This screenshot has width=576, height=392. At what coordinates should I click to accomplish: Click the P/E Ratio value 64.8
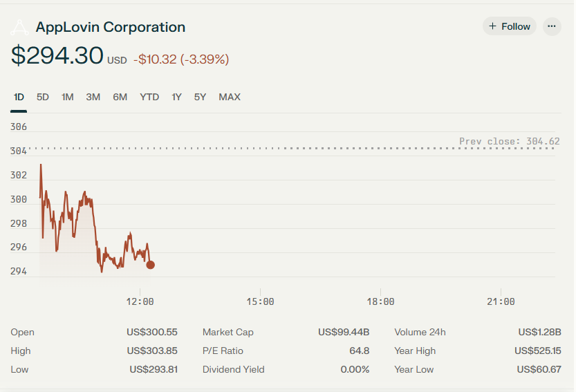click(x=360, y=351)
